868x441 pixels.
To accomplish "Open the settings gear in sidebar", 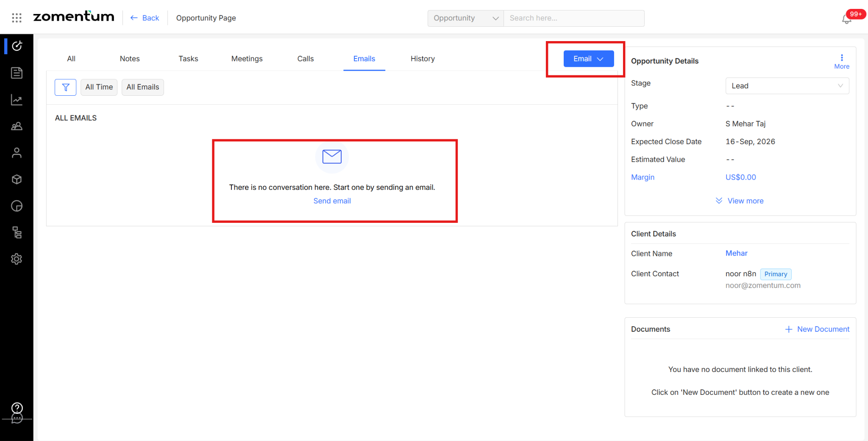I will 17,259.
